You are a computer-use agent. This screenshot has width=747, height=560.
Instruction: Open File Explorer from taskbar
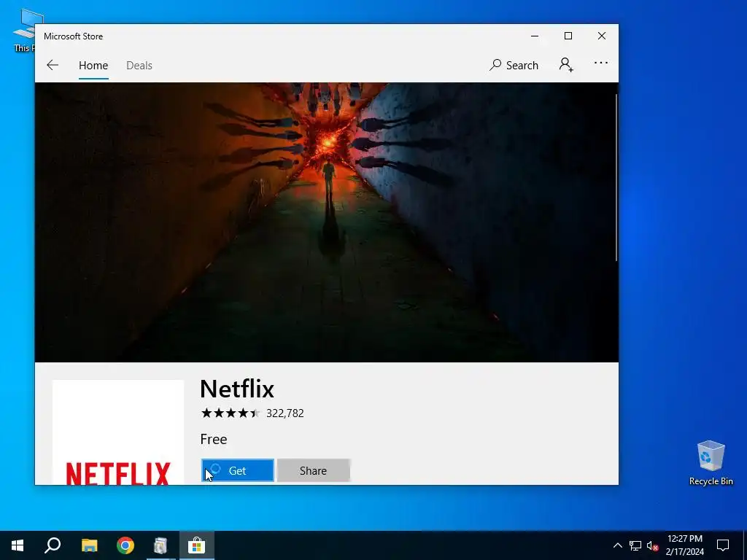pos(89,545)
